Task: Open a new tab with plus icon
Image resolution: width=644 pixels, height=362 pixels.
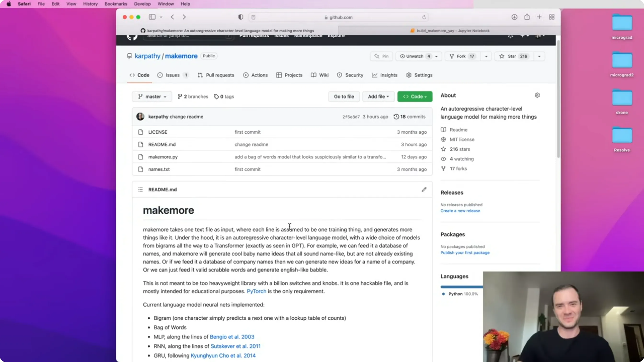Action: (539, 17)
